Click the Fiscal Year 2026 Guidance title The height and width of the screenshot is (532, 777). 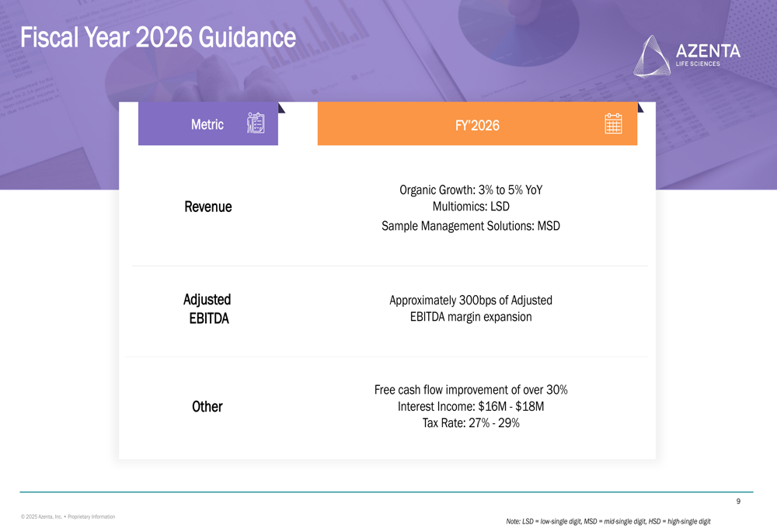point(158,37)
